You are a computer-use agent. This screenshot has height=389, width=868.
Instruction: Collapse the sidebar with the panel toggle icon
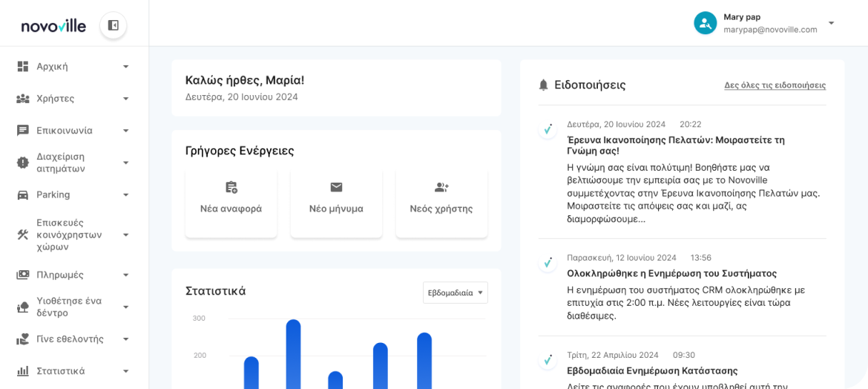click(114, 25)
